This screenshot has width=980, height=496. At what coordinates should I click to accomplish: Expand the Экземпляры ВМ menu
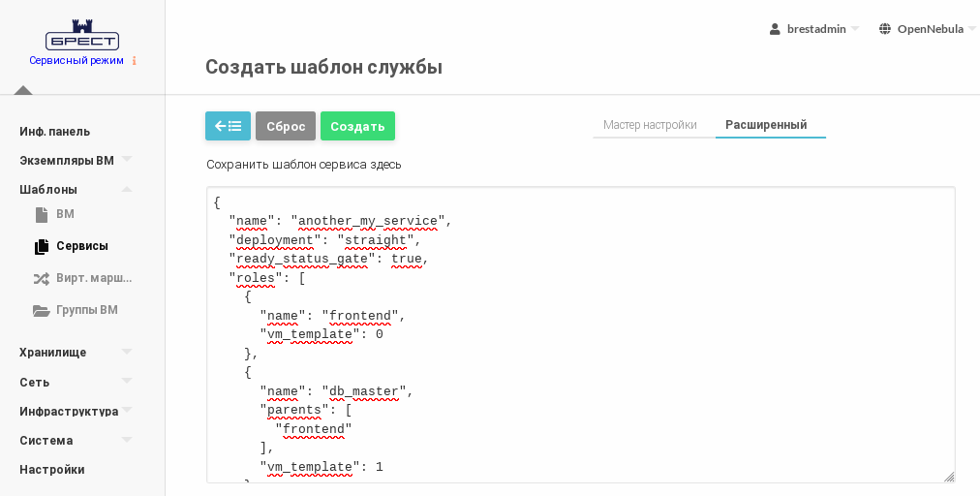tap(126, 159)
